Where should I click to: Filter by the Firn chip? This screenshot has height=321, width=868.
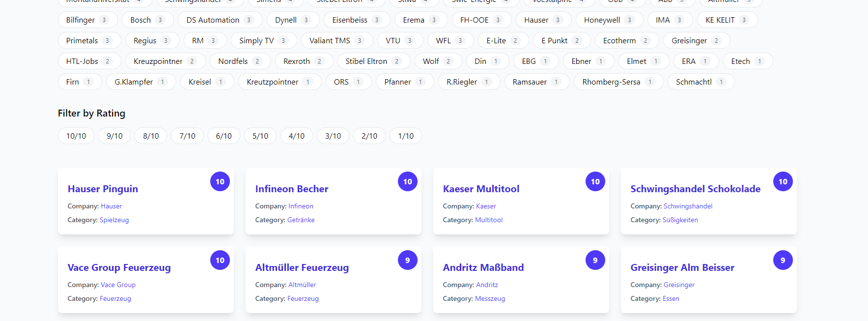pyautogui.click(x=80, y=82)
